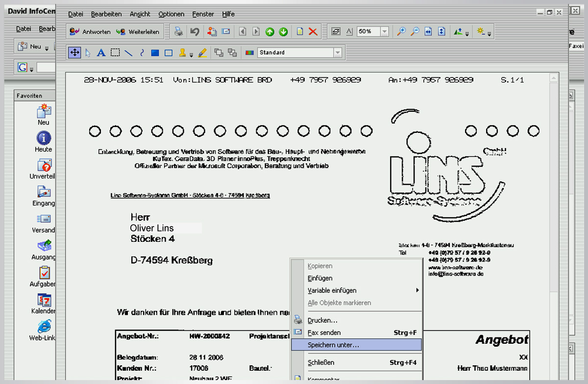
Task: Open the Hilfe menu
Action: point(228,14)
